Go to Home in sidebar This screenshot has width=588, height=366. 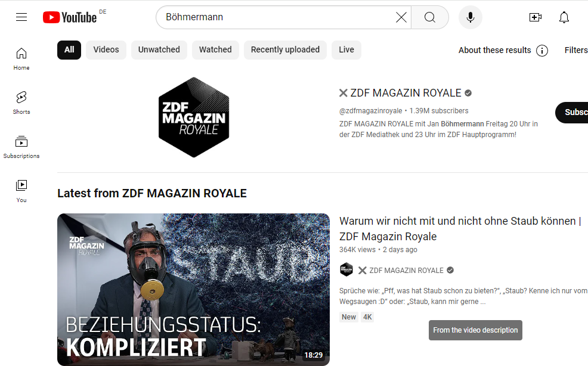coord(21,59)
